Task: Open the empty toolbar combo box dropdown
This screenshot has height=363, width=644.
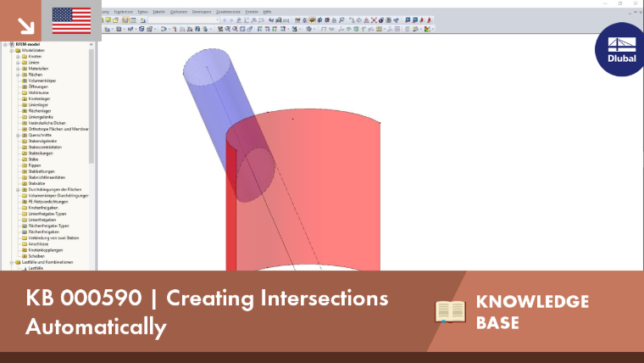Action: click(218, 20)
